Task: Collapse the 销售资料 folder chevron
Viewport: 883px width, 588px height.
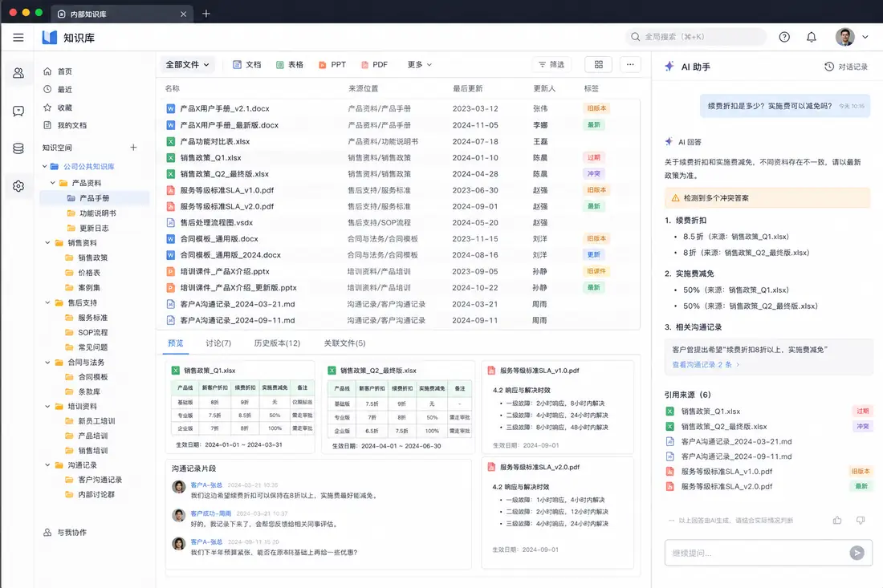Action: pyautogui.click(x=47, y=243)
